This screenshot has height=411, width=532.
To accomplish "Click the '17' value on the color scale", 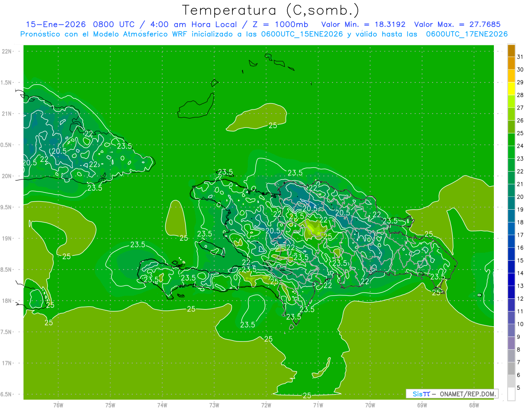I will coord(520,235).
